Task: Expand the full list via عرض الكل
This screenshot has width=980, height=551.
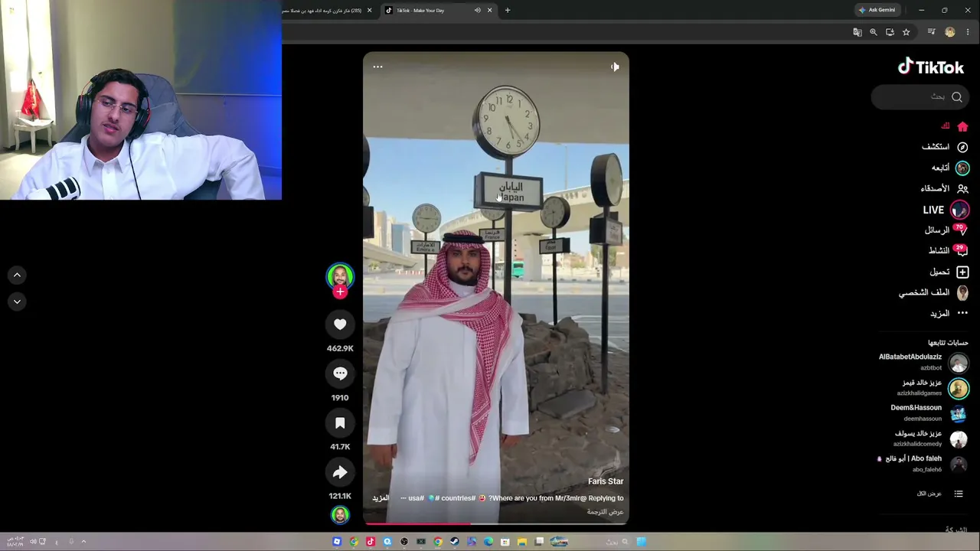Action: point(939,494)
